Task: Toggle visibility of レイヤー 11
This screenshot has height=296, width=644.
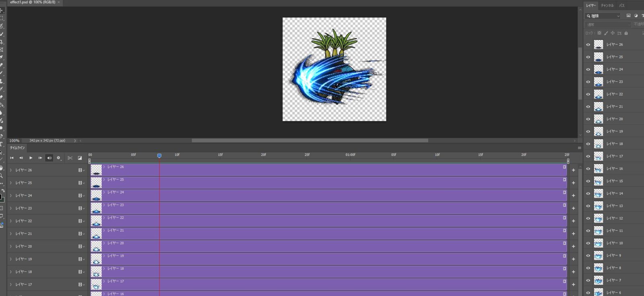Action: [x=588, y=231]
